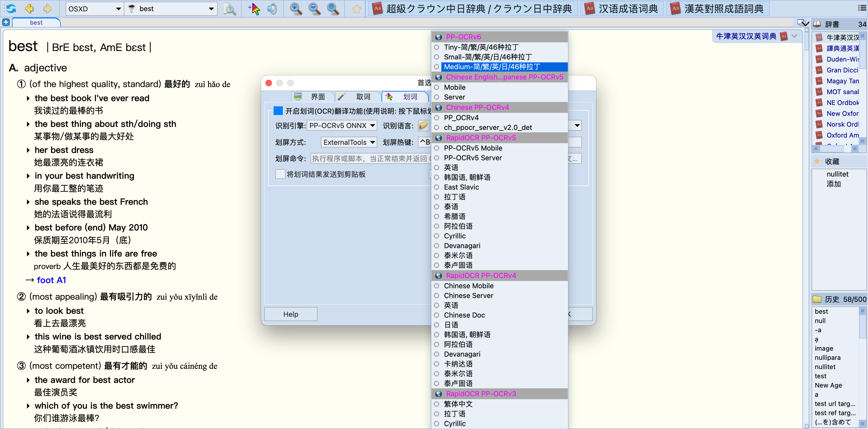Open the OSXD dropdown
Viewport: 868px width, 429px height.
94,9
